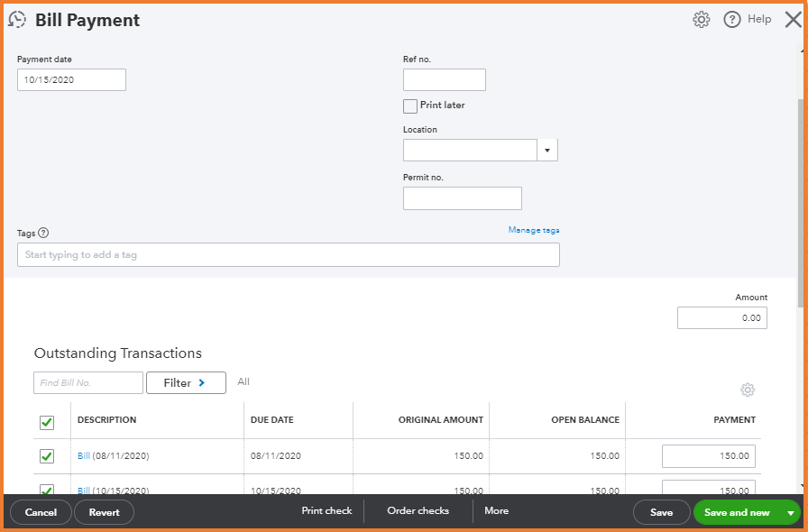
Task: Uncheck the 08/11/2020 bill checkbox
Action: (x=47, y=456)
